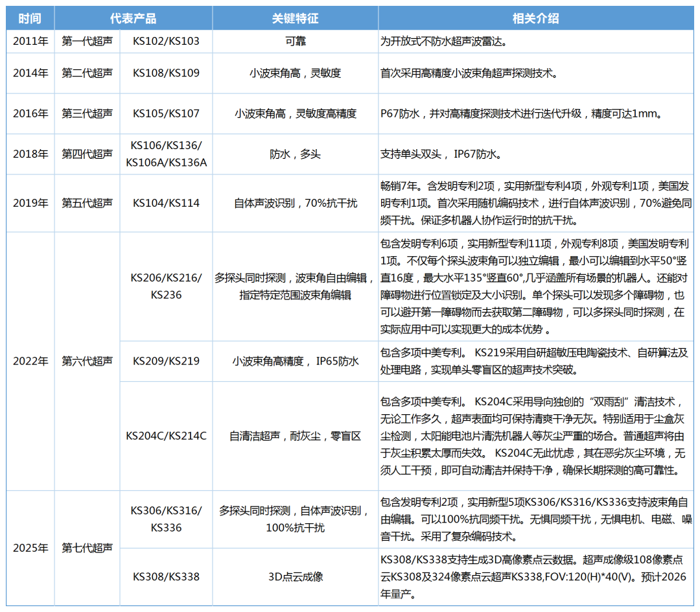Click the 关键特征 header cell
This screenshot has width=700, height=612.
(295, 19)
